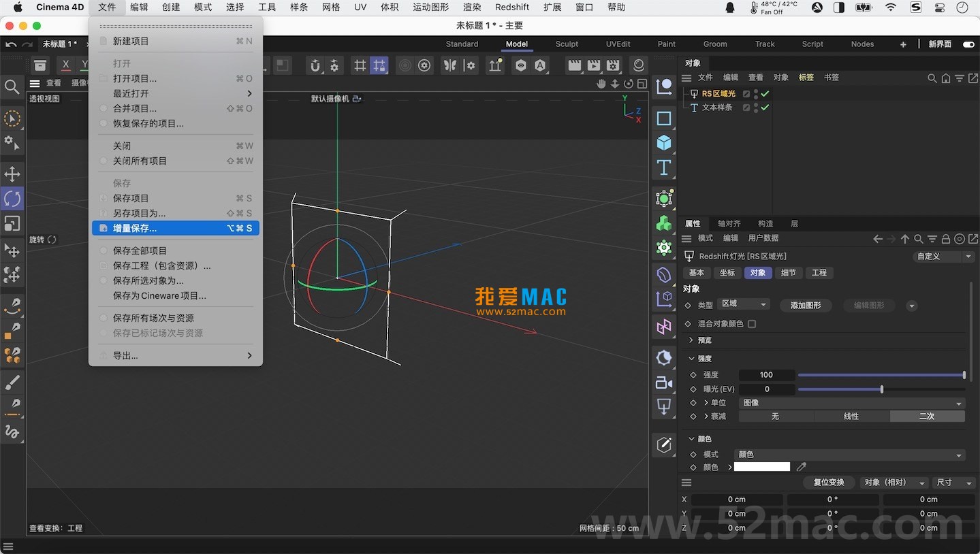Image resolution: width=980 pixels, height=554 pixels.
Task: Pick the paint brush tool in left toolbar
Action: click(12, 382)
